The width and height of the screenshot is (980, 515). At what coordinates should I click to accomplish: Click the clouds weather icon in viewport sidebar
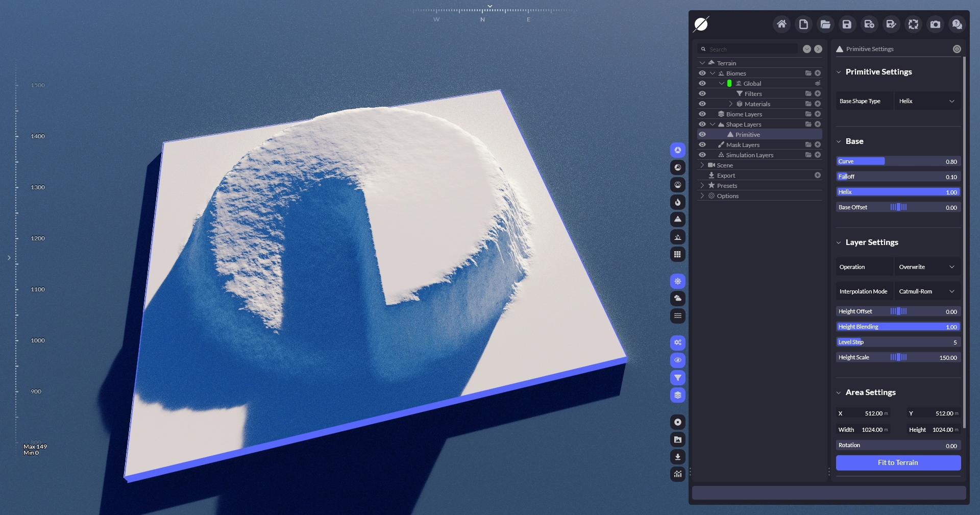pos(677,298)
